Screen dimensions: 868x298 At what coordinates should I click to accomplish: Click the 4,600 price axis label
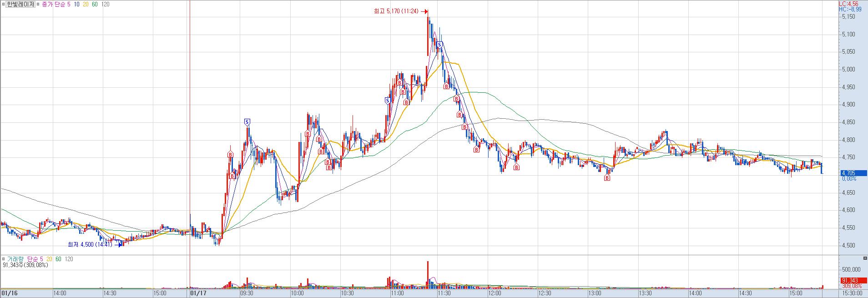849,210
